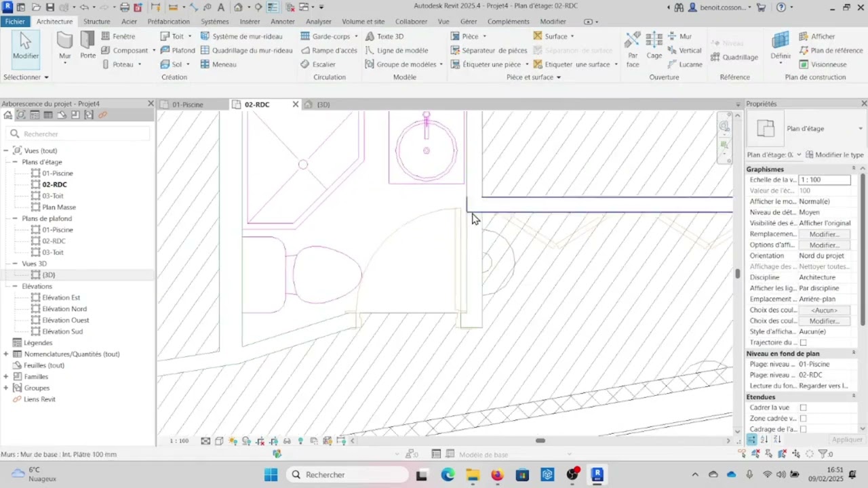Choose Rampe d'accès ramp tool

coord(329,50)
